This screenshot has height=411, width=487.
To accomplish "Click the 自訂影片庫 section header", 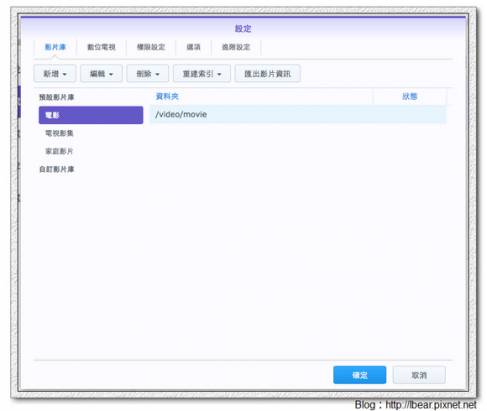I will (x=56, y=169).
